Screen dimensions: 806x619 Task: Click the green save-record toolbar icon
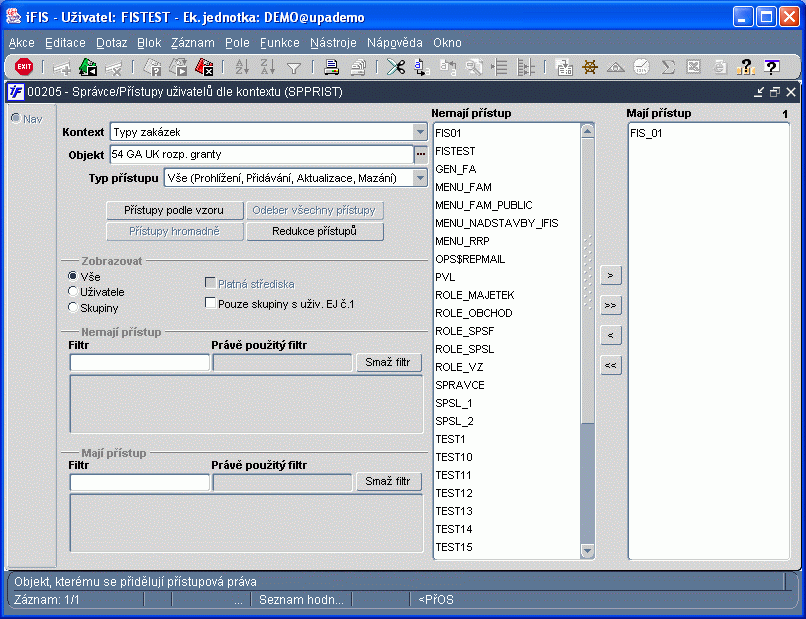pos(88,67)
